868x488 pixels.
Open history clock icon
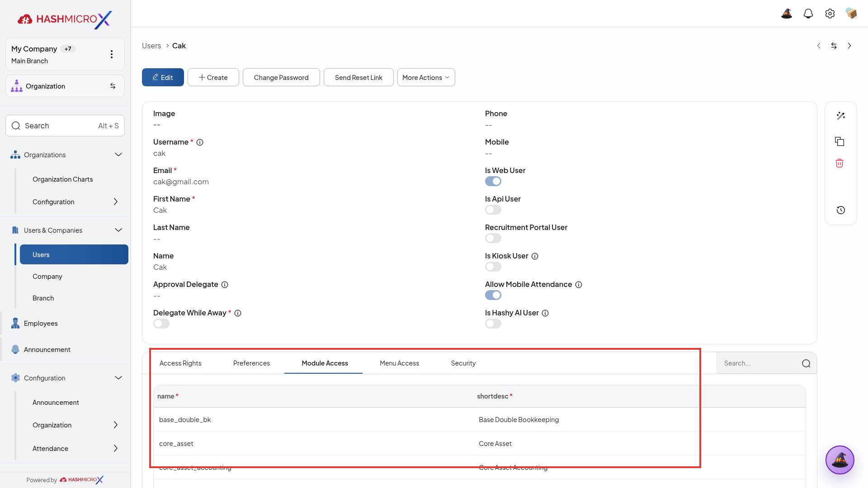pyautogui.click(x=840, y=210)
